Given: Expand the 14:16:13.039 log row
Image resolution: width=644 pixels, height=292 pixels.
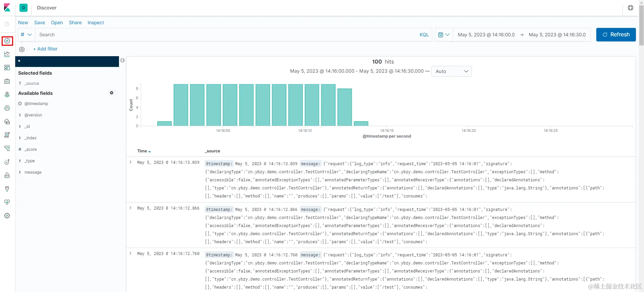Looking at the screenshot, I should click(x=130, y=162).
